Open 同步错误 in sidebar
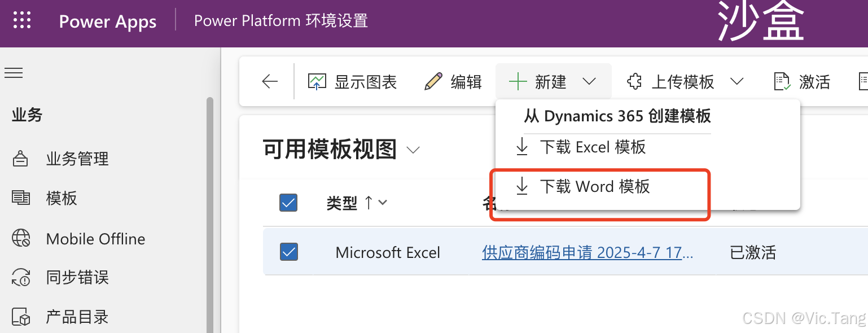This screenshot has width=868, height=333. (77, 278)
